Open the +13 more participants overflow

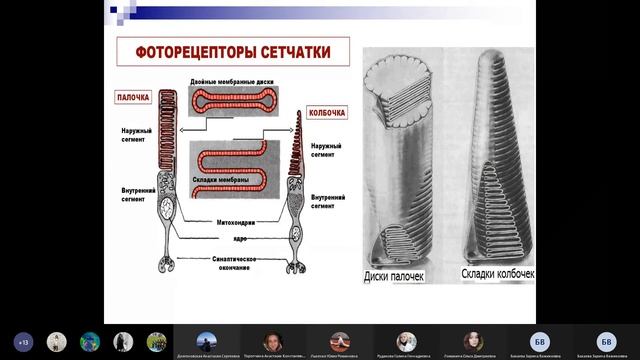[x=23, y=342]
